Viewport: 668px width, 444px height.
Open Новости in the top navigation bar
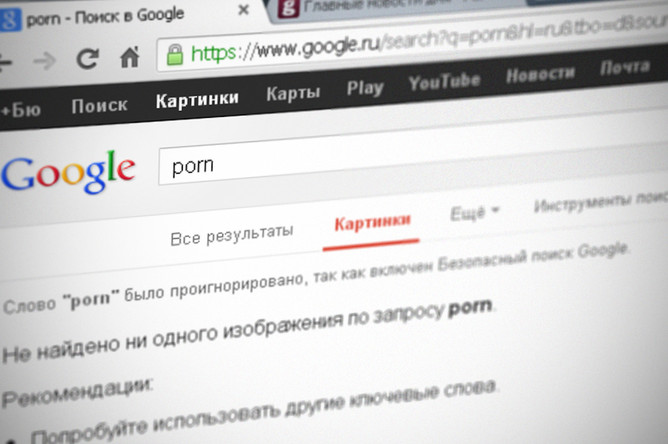(540, 74)
